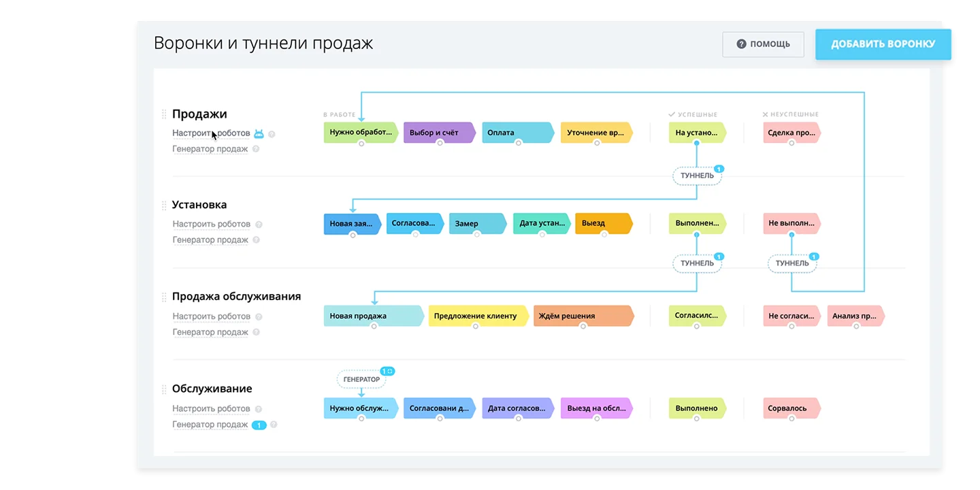
Task: Select the Анализ пр... stage
Action: click(856, 316)
